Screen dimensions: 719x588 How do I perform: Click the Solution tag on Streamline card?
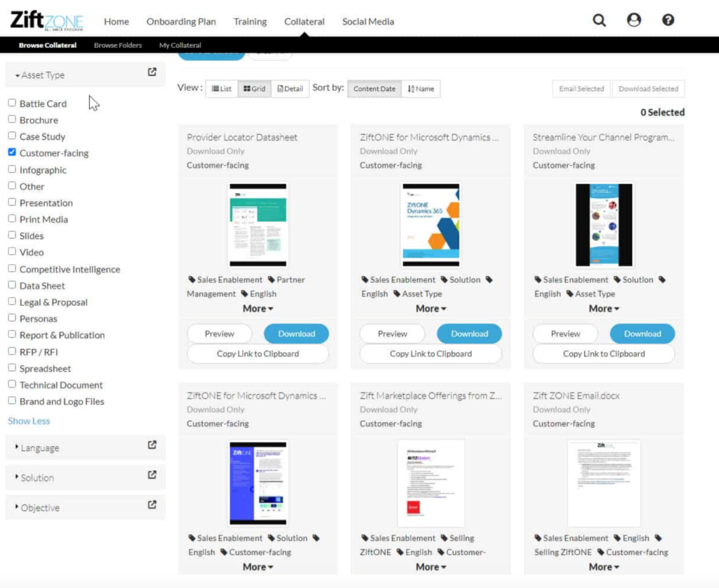633,280
